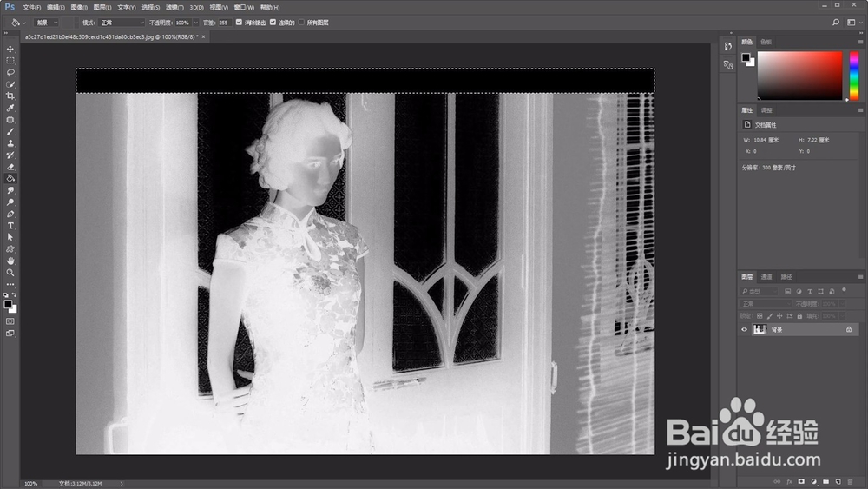Screen dimensions: 868x489
Task: Open collapsed history panel icon
Action: click(x=728, y=47)
